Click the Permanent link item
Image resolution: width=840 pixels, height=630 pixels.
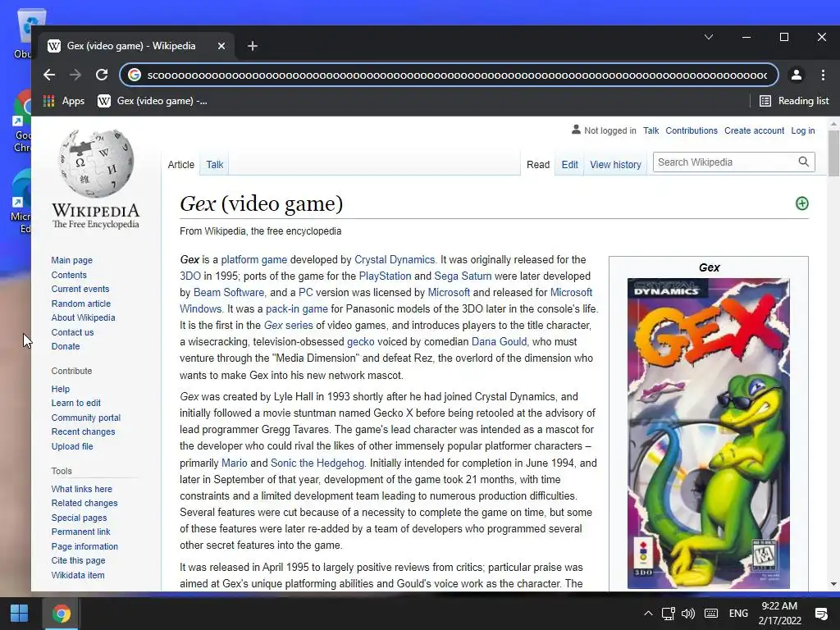(x=81, y=532)
